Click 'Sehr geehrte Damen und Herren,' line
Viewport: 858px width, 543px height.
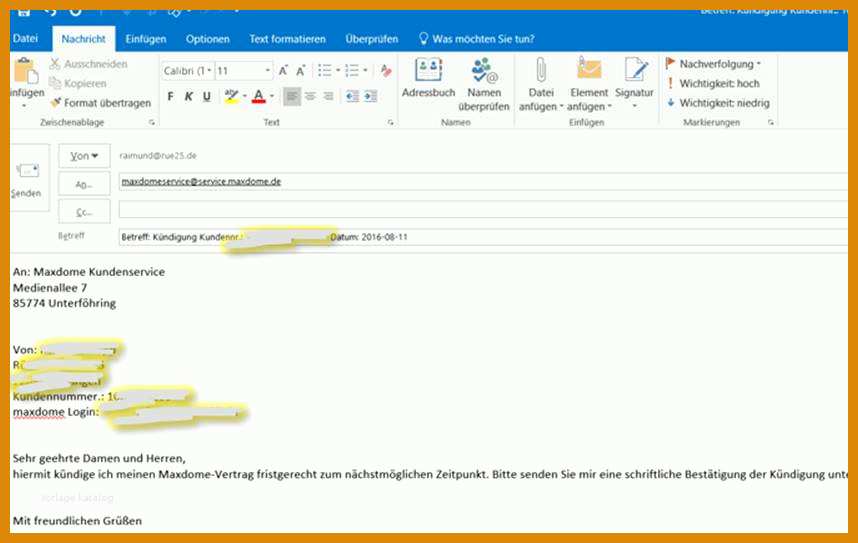coord(99,458)
